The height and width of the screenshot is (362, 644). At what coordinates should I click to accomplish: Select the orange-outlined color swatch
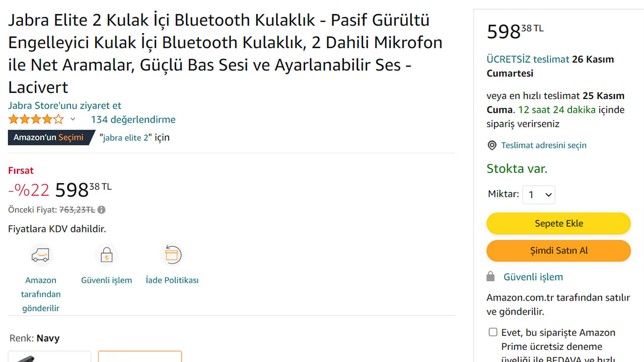tap(140, 356)
